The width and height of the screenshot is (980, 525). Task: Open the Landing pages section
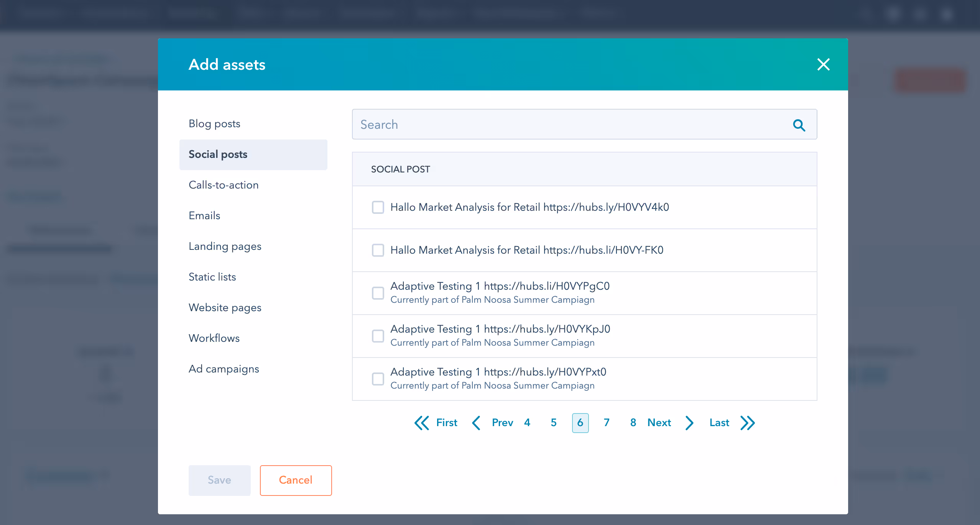225,246
